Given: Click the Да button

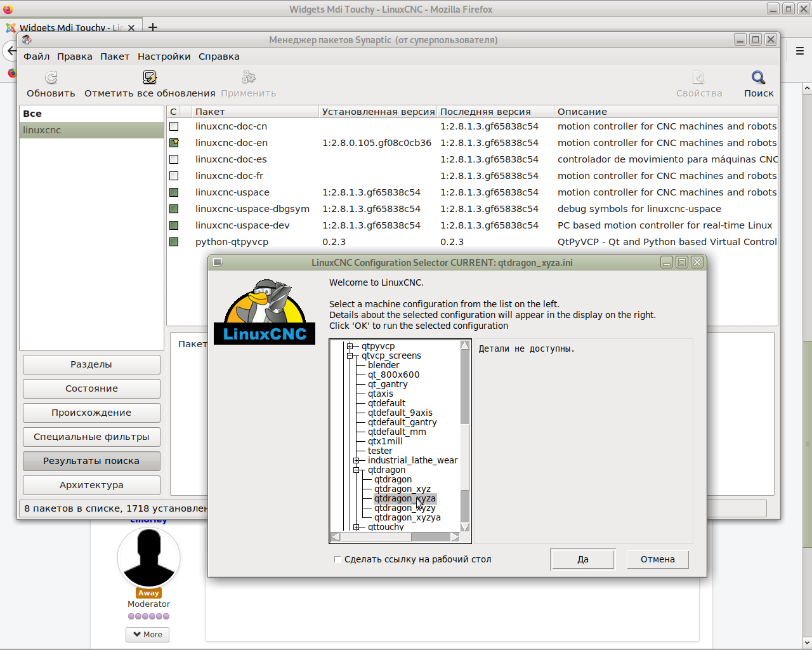Looking at the screenshot, I should [x=583, y=559].
